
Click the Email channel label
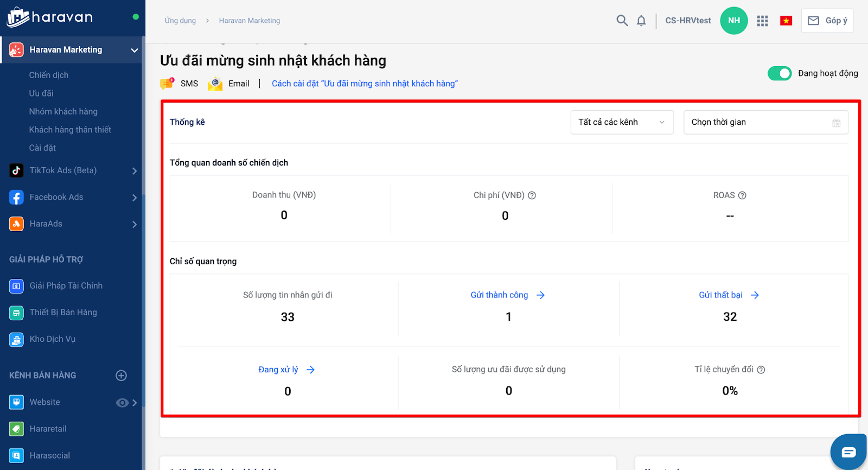coord(239,84)
